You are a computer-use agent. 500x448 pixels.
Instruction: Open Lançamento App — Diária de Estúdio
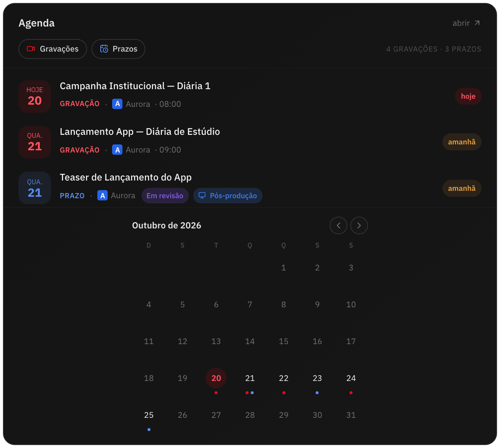click(x=250, y=142)
